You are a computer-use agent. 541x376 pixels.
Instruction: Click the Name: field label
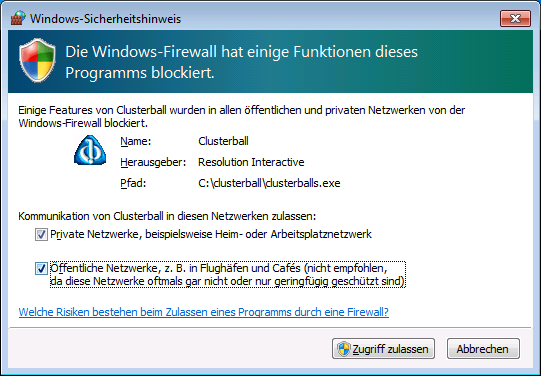136,141
